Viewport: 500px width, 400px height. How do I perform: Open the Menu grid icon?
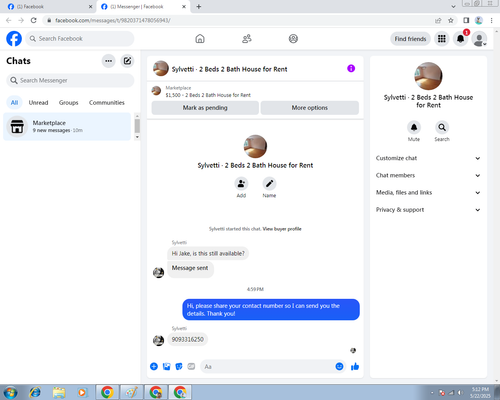(x=442, y=39)
